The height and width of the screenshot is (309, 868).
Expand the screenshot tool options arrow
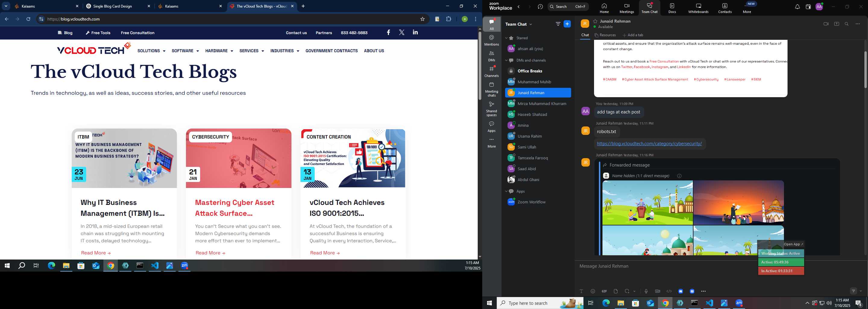[634, 291]
